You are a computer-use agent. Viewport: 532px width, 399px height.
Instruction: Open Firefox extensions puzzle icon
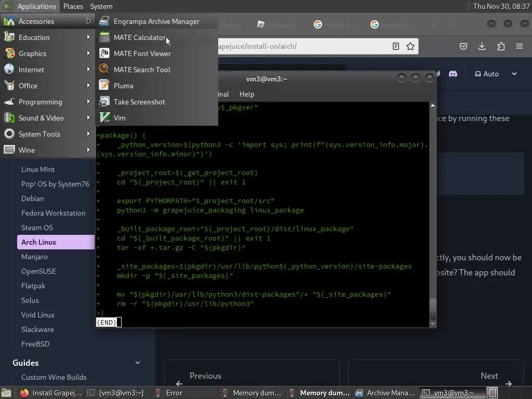pyautogui.click(x=501, y=46)
